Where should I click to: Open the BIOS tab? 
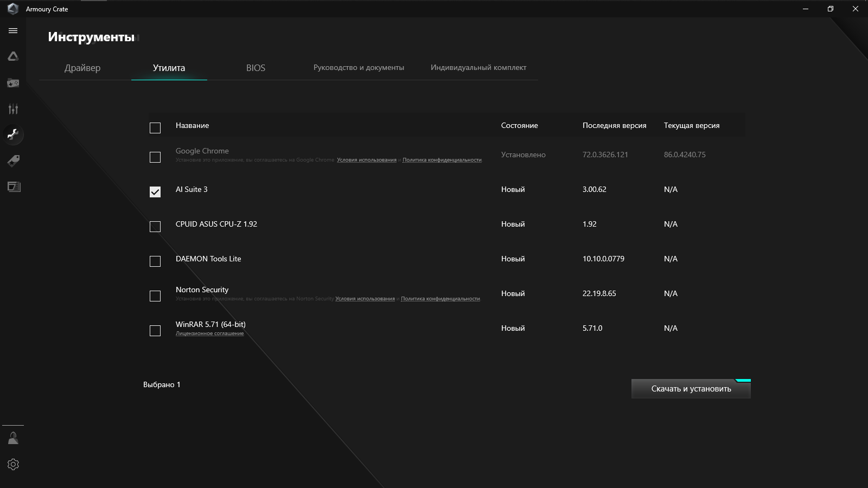point(256,68)
